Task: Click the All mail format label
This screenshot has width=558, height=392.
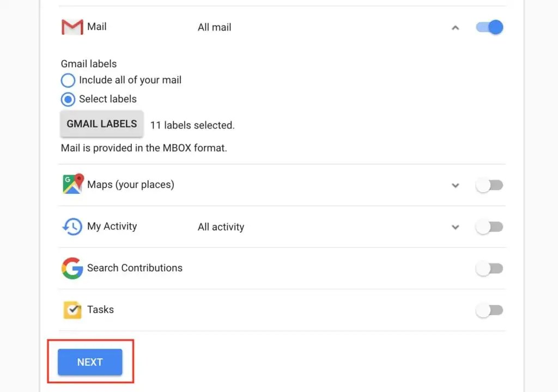Action: tap(214, 27)
